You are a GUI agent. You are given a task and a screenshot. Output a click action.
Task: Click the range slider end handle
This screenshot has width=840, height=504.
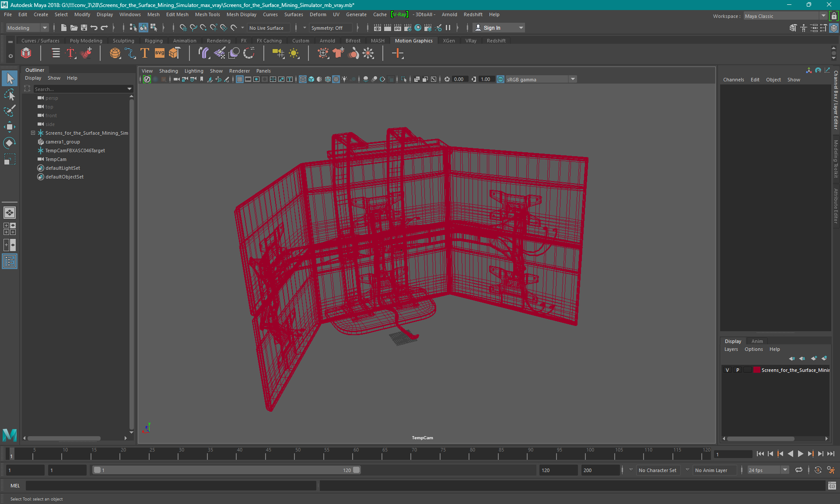357,470
